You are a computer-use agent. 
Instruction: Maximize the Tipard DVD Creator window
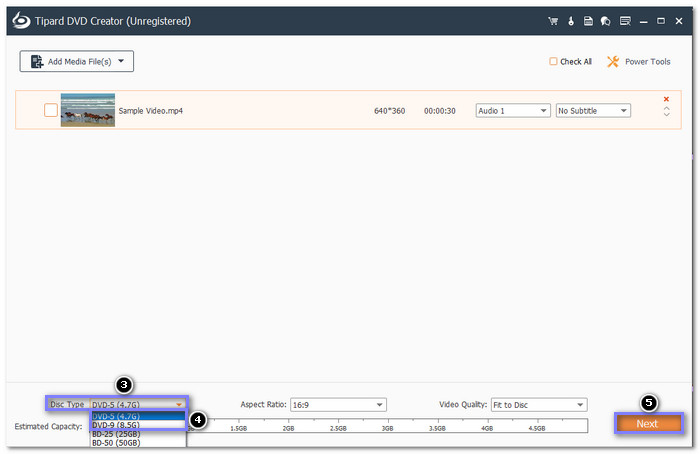click(661, 21)
